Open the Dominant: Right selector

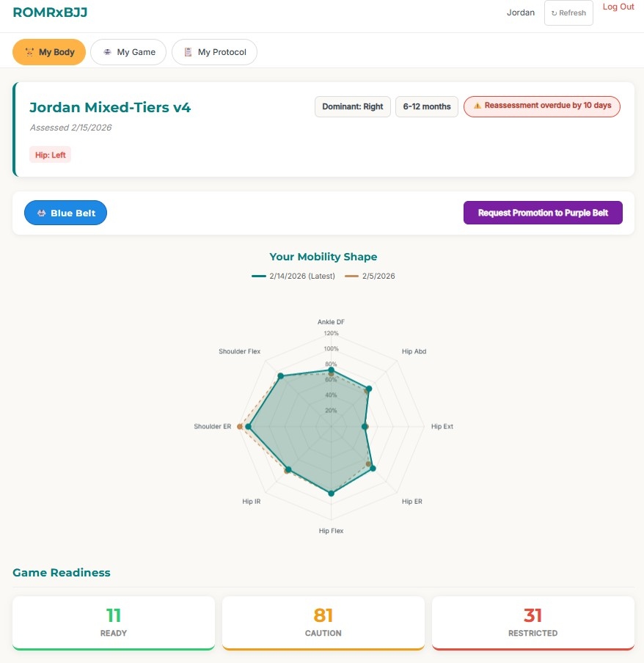pyautogui.click(x=352, y=106)
